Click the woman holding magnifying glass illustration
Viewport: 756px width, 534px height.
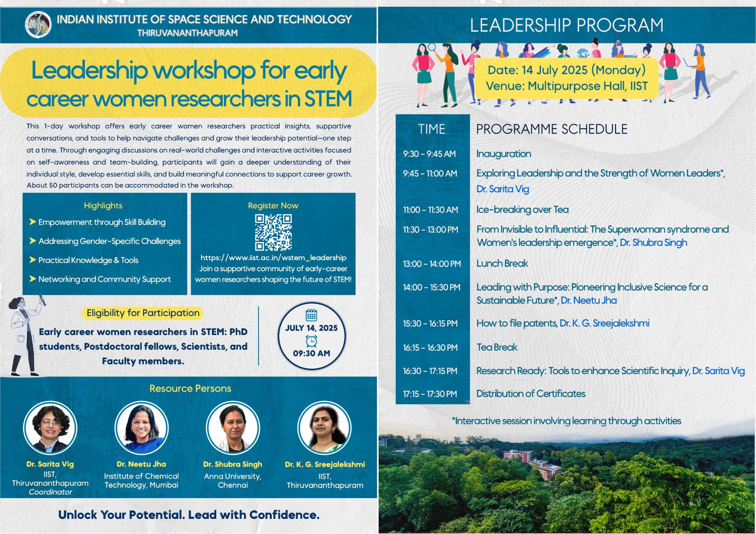(448, 74)
